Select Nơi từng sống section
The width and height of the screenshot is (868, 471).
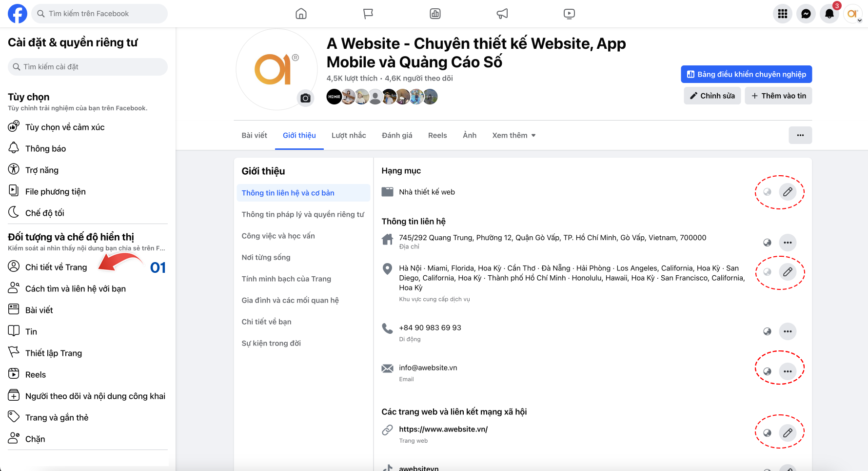click(x=303, y=257)
